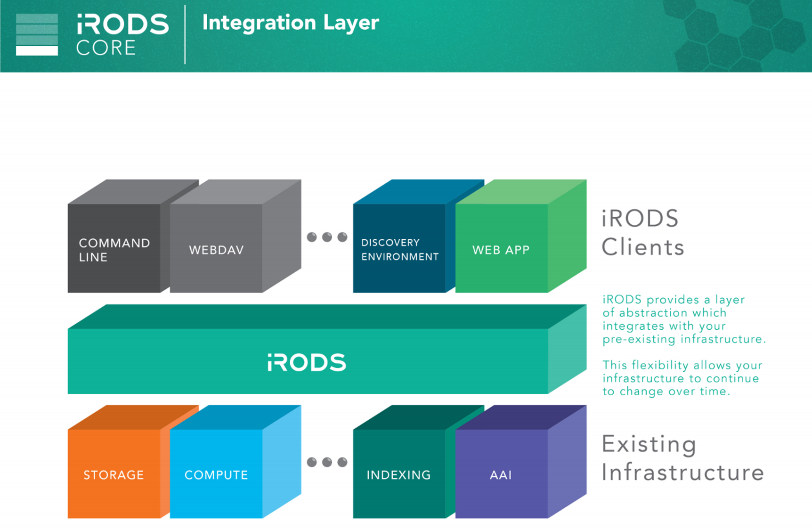Screen dimensions: 812x530
Task: Click the 'This flexibility allows' paragraph
Action: [682, 378]
